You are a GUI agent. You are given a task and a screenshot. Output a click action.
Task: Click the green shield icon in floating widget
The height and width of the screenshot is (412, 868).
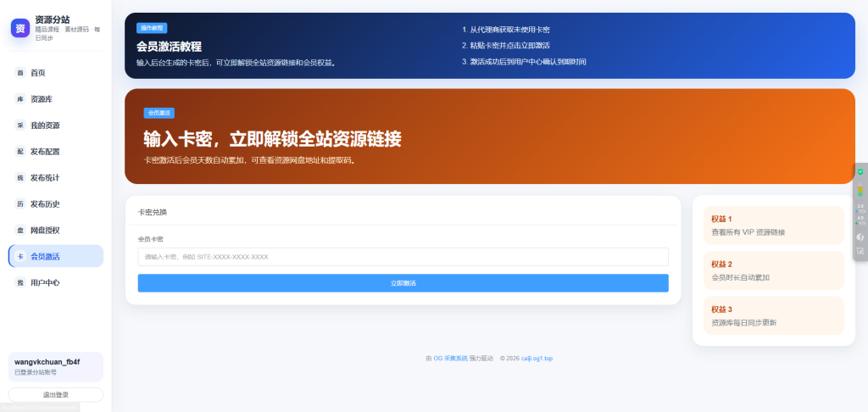coord(860,171)
